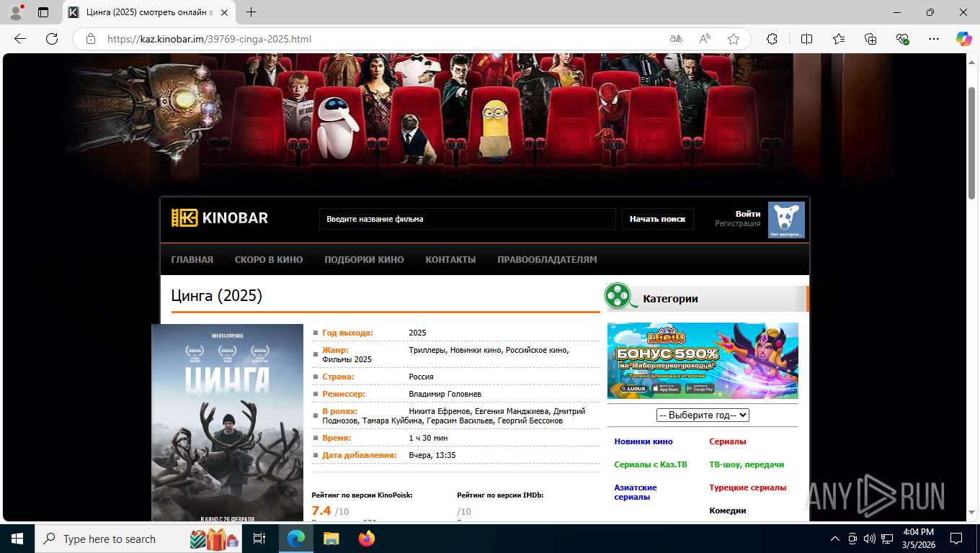Open the СКОРО В КИНО menu item

click(x=269, y=259)
